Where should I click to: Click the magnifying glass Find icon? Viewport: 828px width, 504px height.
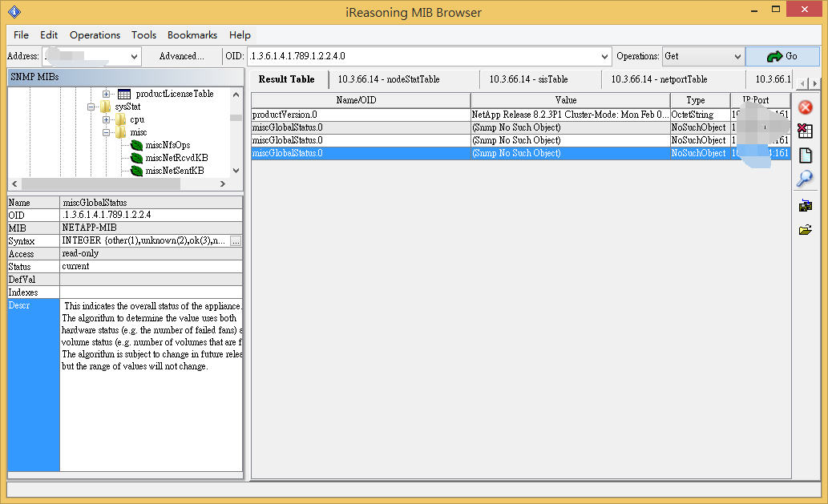(806, 179)
